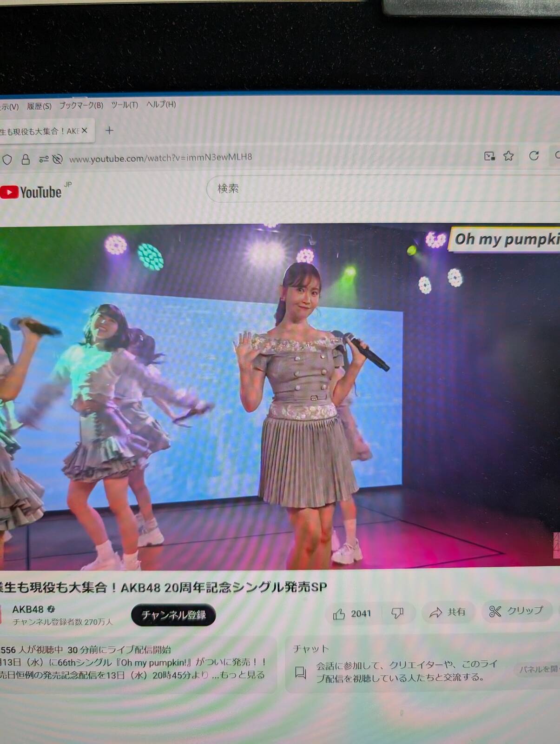Click the tracking protection shield icon
The width and height of the screenshot is (560, 744).
pyautogui.click(x=7, y=159)
